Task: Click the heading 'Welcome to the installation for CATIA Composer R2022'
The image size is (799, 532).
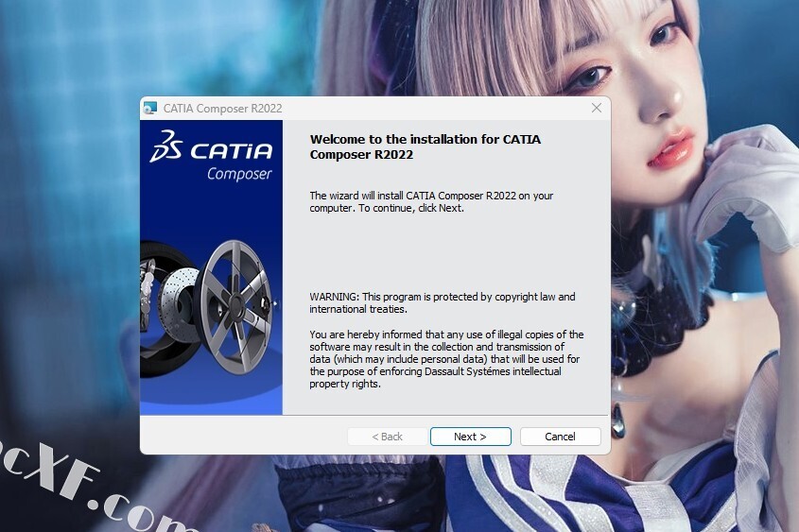Action: 425,146
